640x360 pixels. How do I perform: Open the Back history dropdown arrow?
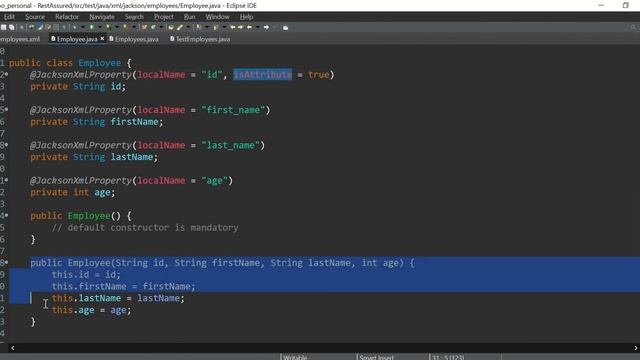[258, 27]
